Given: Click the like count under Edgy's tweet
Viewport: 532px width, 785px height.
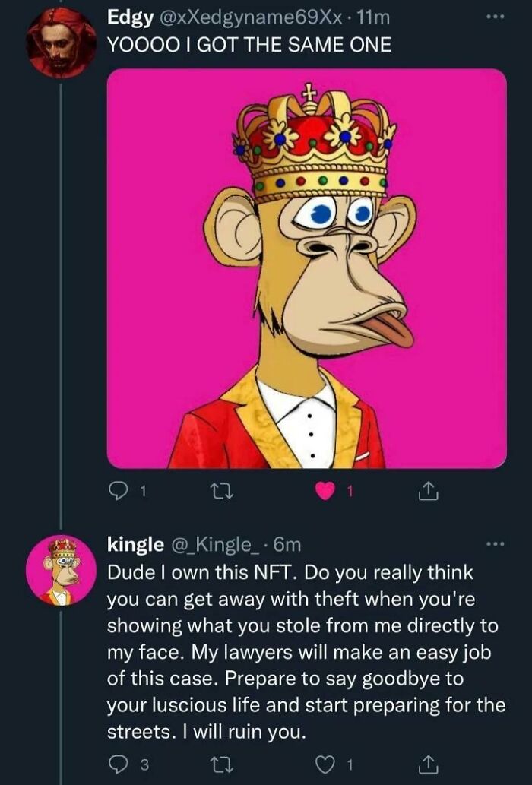Looking at the screenshot, I should (x=350, y=492).
